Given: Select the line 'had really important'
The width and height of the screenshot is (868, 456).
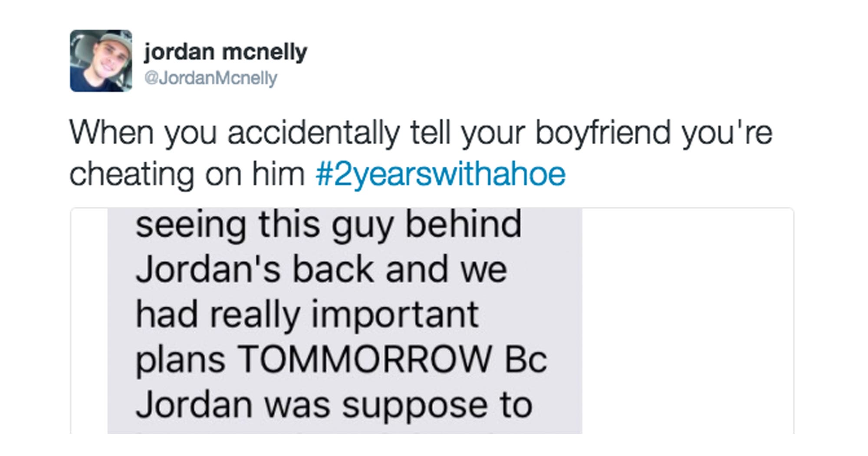Looking at the screenshot, I should pyautogui.click(x=307, y=315).
